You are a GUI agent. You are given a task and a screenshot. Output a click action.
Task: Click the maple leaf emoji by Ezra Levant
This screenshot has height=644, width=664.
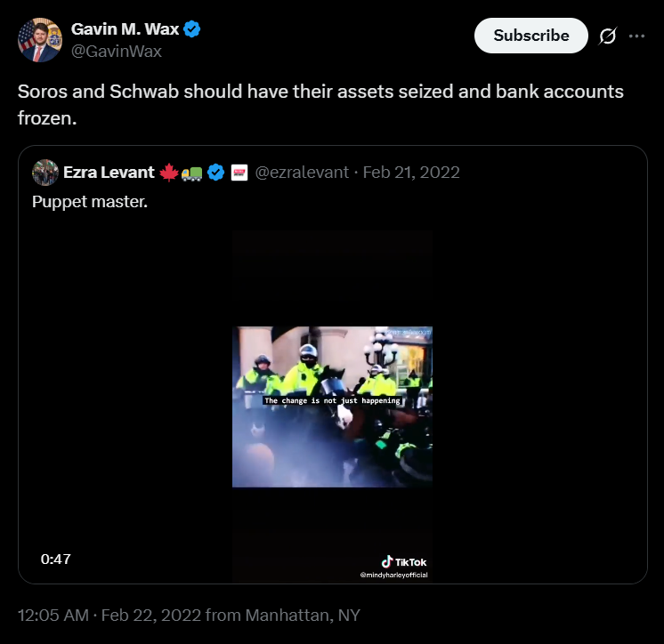[x=168, y=172]
